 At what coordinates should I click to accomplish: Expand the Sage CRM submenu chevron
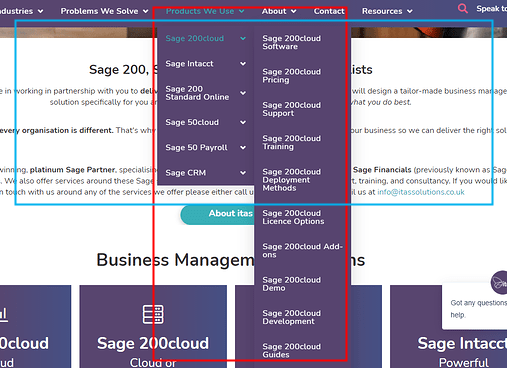click(243, 173)
